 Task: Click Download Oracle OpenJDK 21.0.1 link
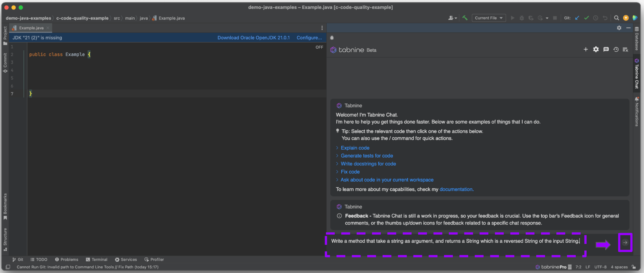point(253,38)
